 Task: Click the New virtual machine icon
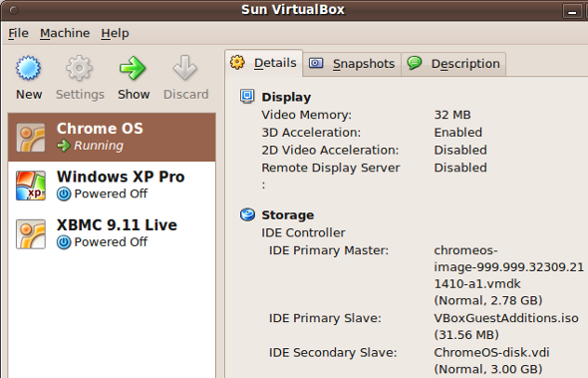click(28, 68)
